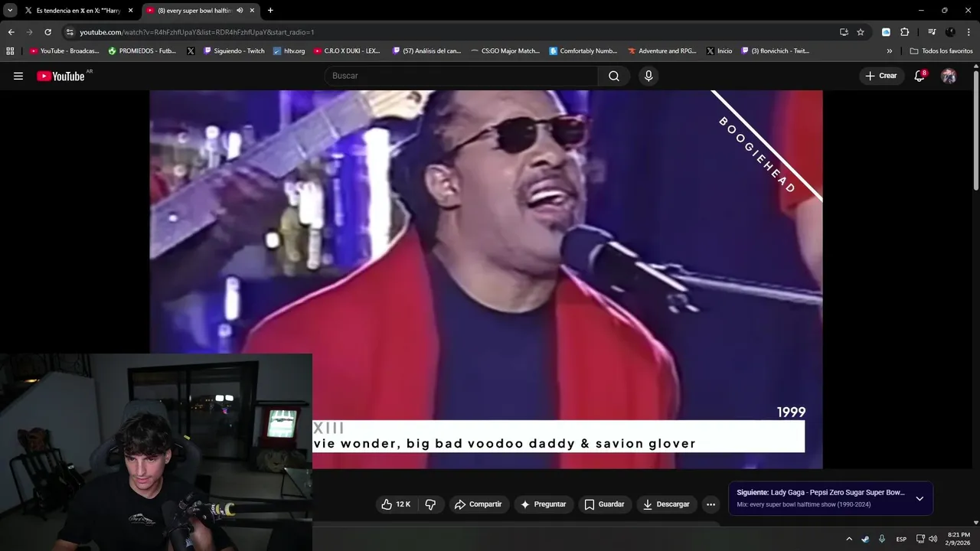This screenshot has height=551, width=980.
Task: Open the Chrome extensions puzzle icon
Action: pos(905,32)
